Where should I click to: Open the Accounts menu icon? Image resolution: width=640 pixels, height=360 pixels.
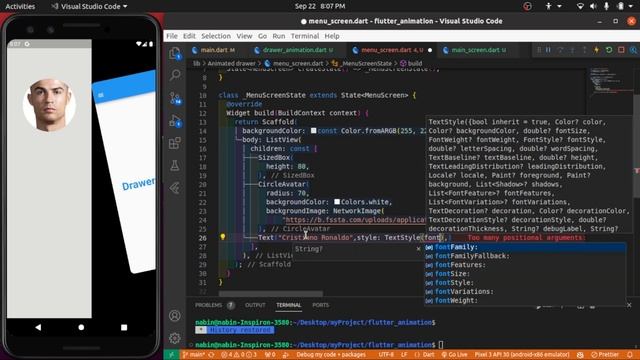click(x=175, y=316)
